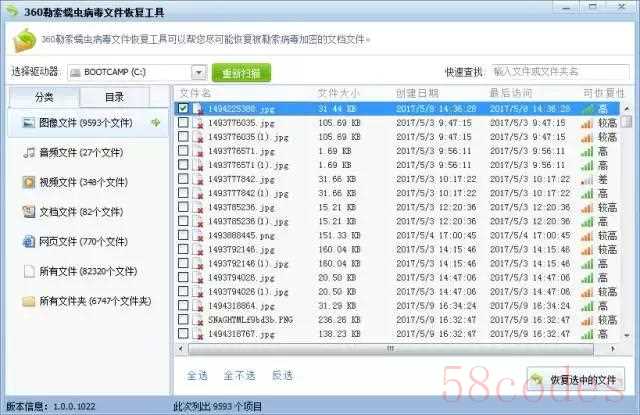Viewport: 640px width, 415px height.
Task: Click the green arrow next to 图像文件
Action: (x=156, y=122)
